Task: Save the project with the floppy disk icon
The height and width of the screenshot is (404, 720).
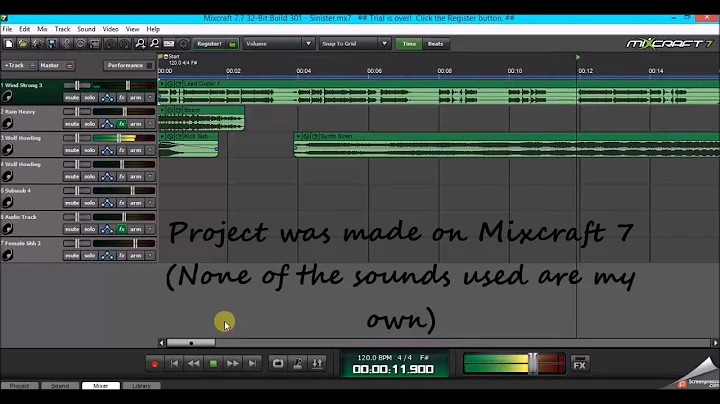Action: [52, 44]
